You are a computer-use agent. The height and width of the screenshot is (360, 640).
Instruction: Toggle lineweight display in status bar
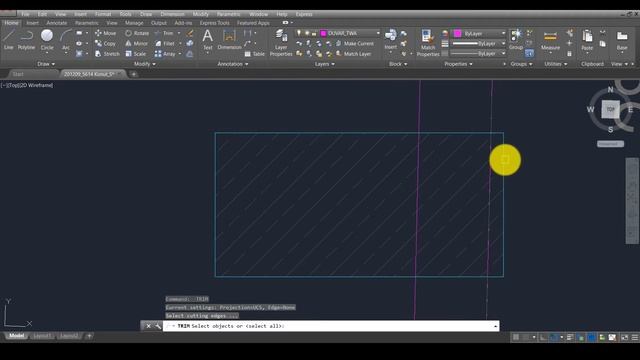(570, 337)
